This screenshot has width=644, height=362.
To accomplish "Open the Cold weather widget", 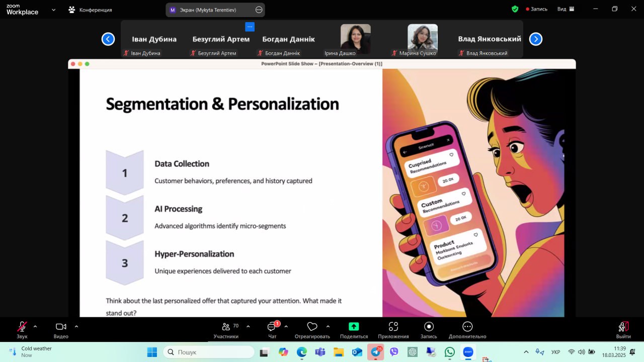I will coord(31,352).
